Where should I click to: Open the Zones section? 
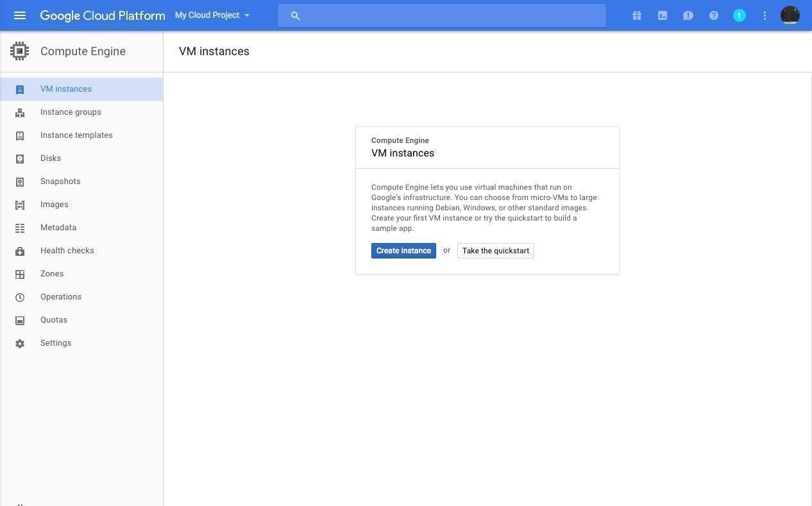click(81, 274)
